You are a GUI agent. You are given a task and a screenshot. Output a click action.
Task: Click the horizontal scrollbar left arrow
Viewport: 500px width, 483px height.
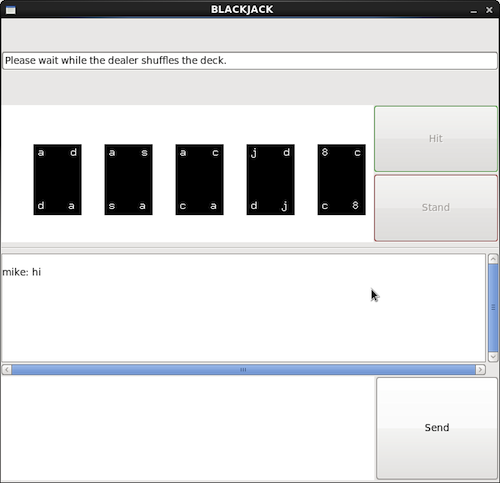click(7, 370)
